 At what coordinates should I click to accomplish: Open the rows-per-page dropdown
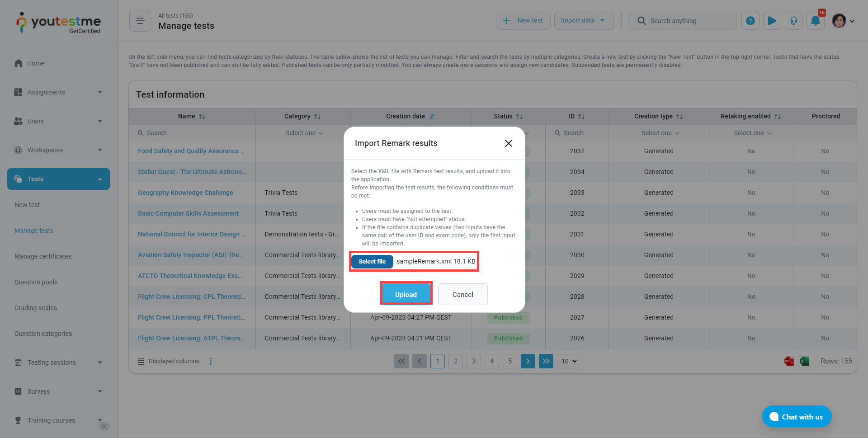(x=568, y=361)
